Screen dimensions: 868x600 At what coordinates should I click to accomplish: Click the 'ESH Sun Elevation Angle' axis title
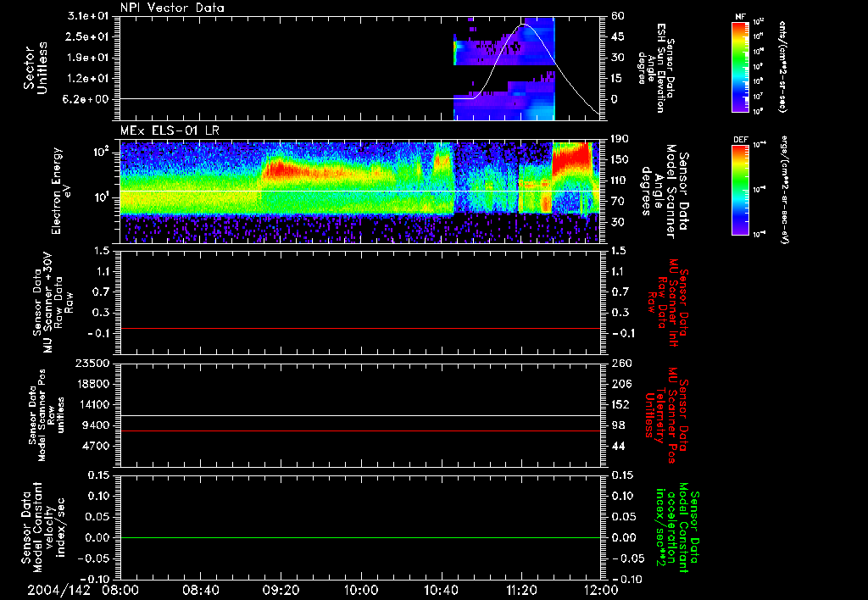pos(656,68)
